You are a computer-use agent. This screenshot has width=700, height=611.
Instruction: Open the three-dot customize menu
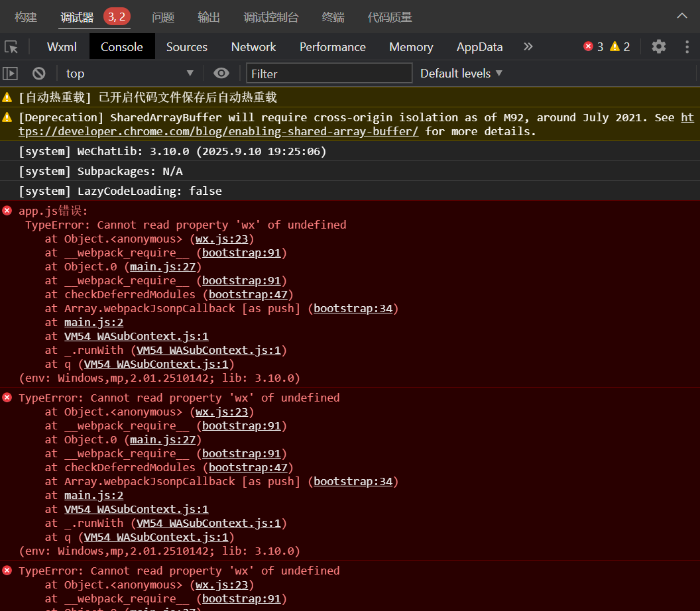[x=687, y=47]
